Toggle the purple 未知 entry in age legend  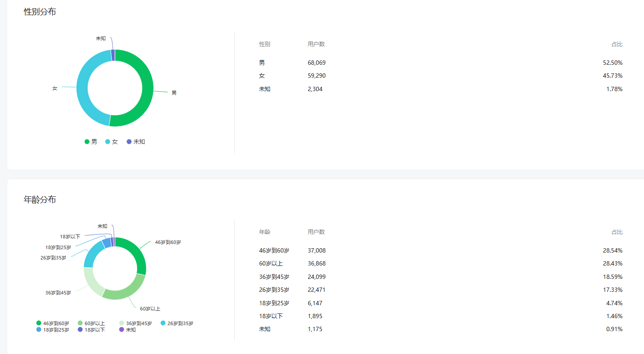128,330
